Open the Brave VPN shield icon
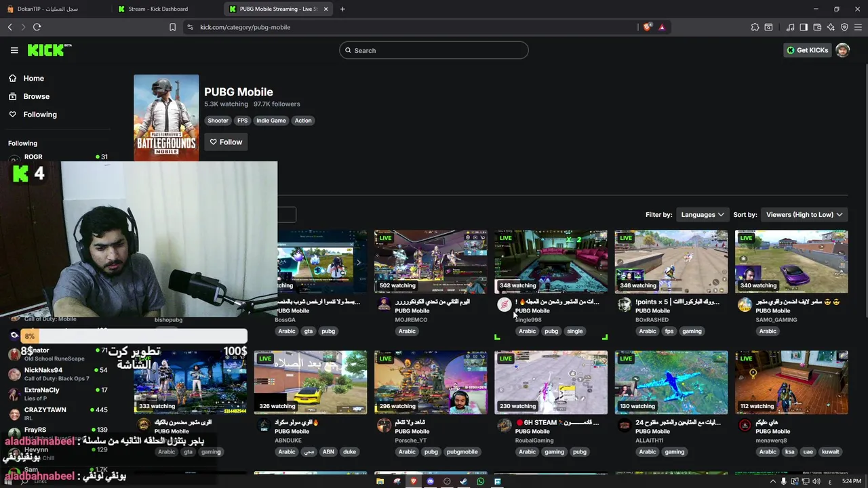This screenshot has height=488, width=868. tap(844, 27)
